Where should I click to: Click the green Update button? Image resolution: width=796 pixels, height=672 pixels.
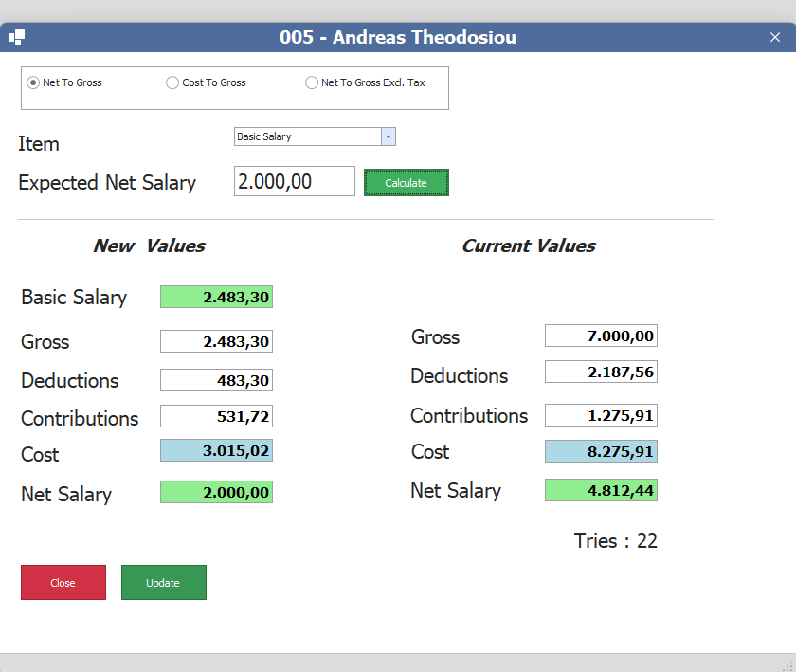coord(163,583)
